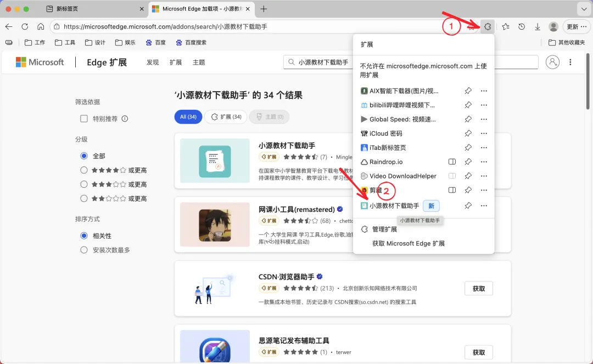Pin the Video DownloadHelper extension
Image resolution: width=593 pixels, height=364 pixels.
[x=468, y=176]
